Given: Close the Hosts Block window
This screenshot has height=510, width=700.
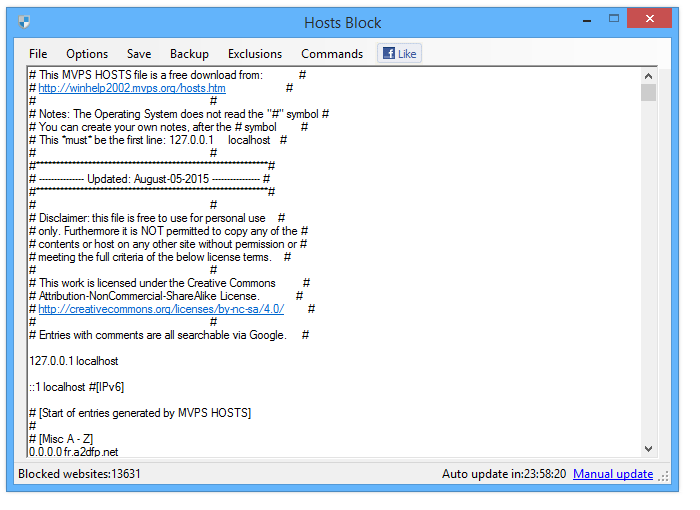Looking at the screenshot, I should pyautogui.click(x=650, y=19).
